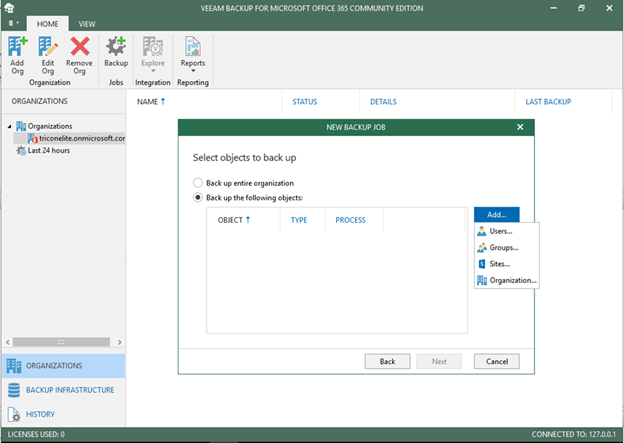Click the Next button
This screenshot has height=443, width=624.
coord(439,361)
